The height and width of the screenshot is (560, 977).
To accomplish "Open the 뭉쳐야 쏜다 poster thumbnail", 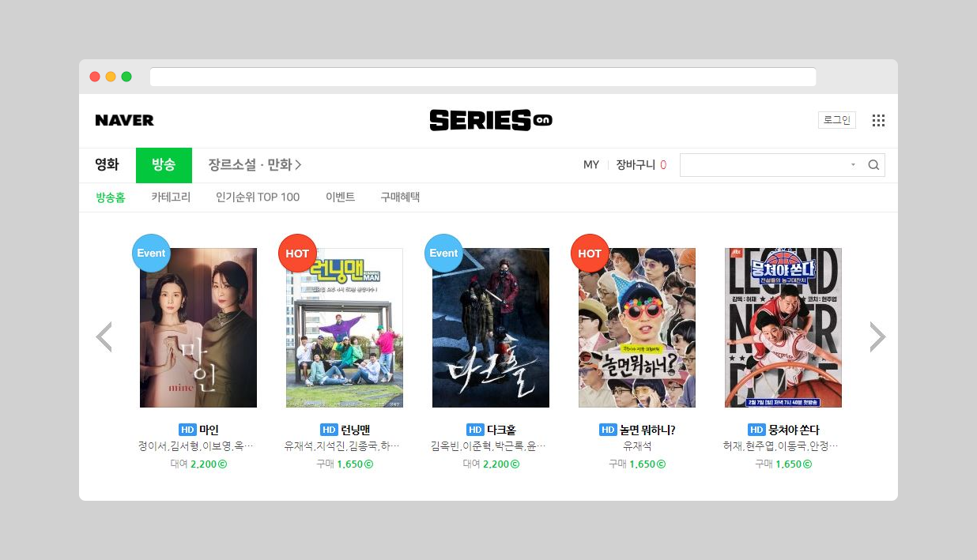I will pos(783,328).
